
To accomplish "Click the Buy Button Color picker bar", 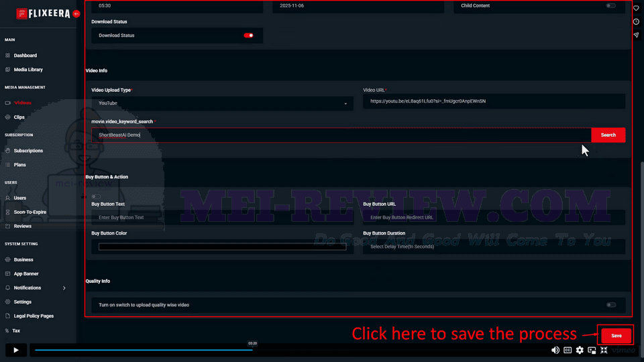I will pos(222,247).
